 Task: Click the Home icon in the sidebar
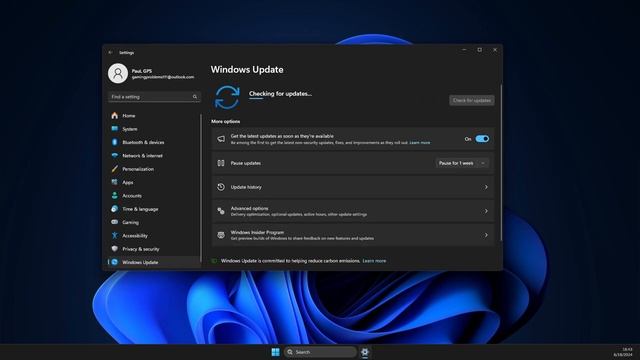[115, 116]
